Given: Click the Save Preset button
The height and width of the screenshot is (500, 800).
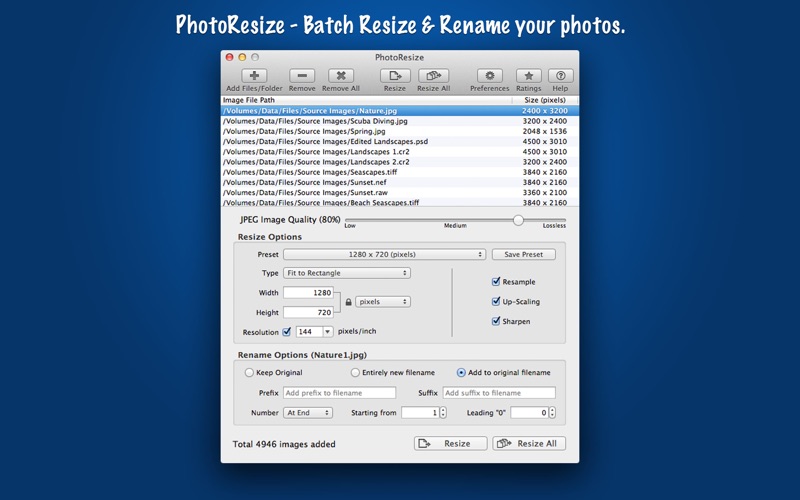Looking at the screenshot, I should 523,254.
